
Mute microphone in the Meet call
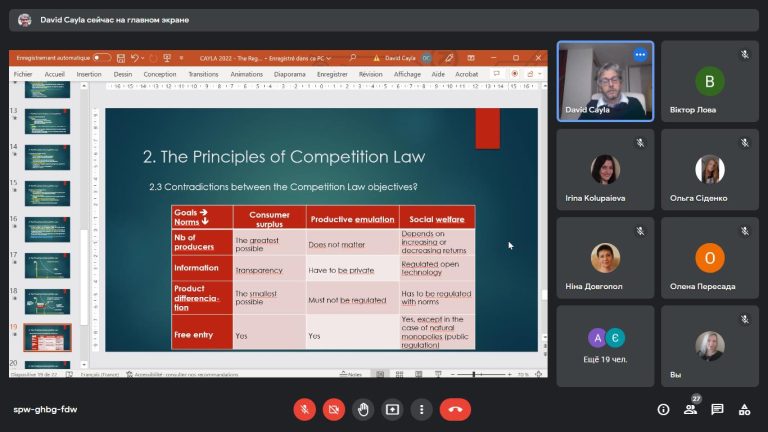click(x=304, y=409)
